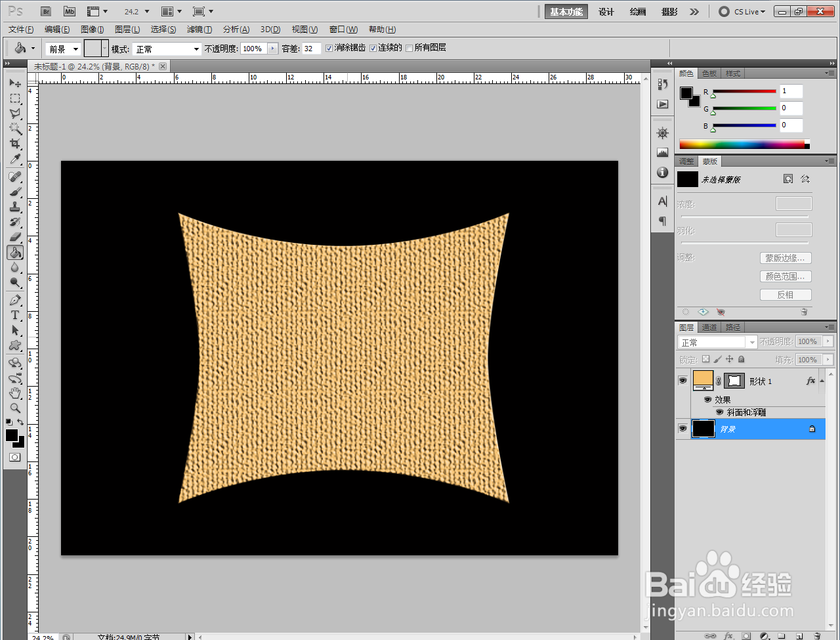Select the Brush tool
The image size is (840, 640).
pos(15,192)
